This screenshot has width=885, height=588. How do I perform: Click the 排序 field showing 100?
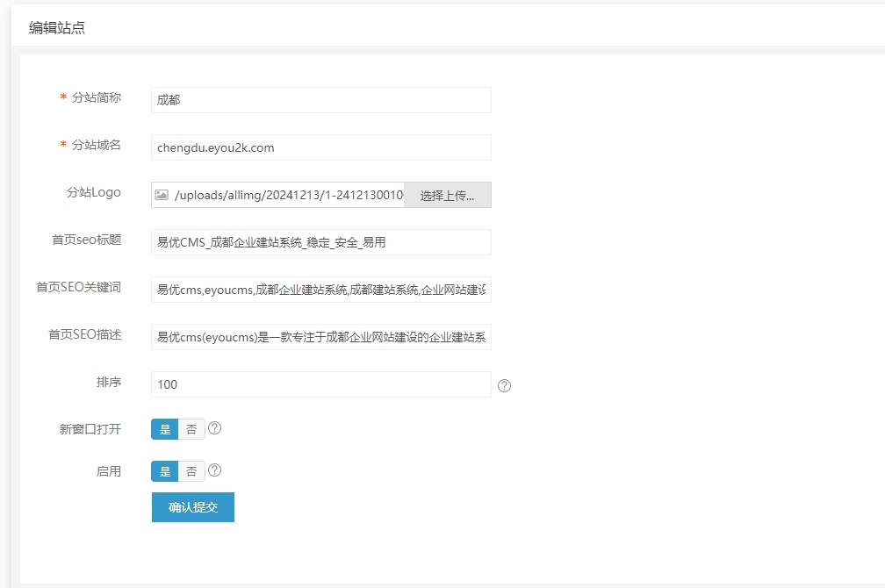point(320,384)
